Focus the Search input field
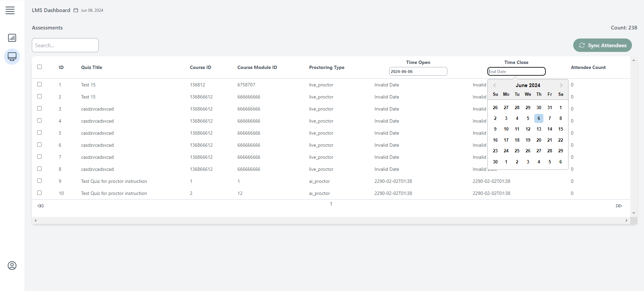Viewport: 644px width, 291px height. click(65, 45)
